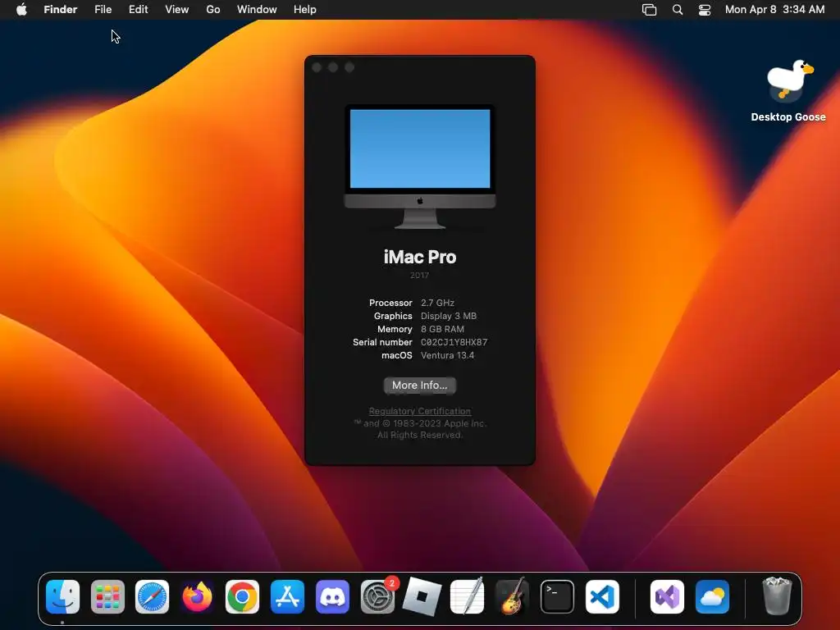Open Control Center in menu bar
Screen dimensions: 840x630
[x=705, y=10]
